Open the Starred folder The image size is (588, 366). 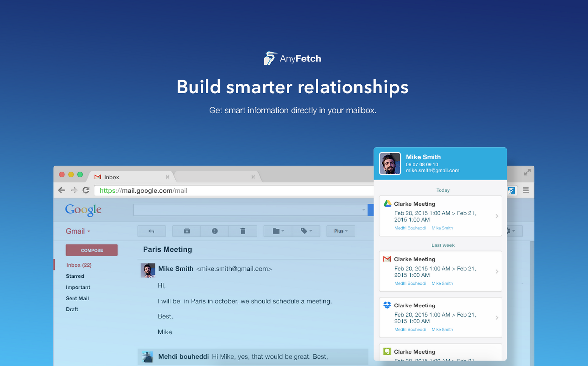coord(75,276)
